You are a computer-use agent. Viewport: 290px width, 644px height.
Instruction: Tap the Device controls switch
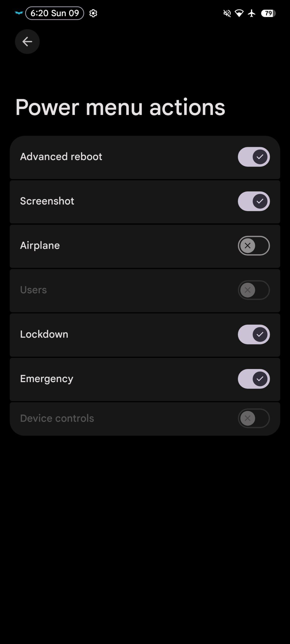coord(254,418)
